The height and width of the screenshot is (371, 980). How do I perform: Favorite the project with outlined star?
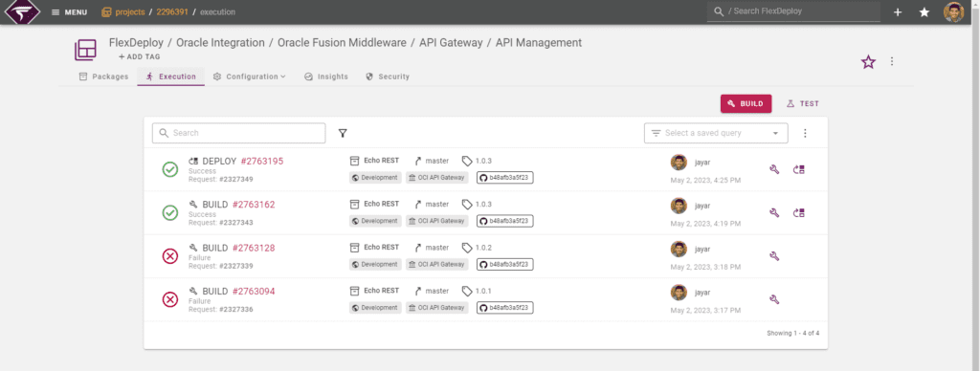pos(868,62)
